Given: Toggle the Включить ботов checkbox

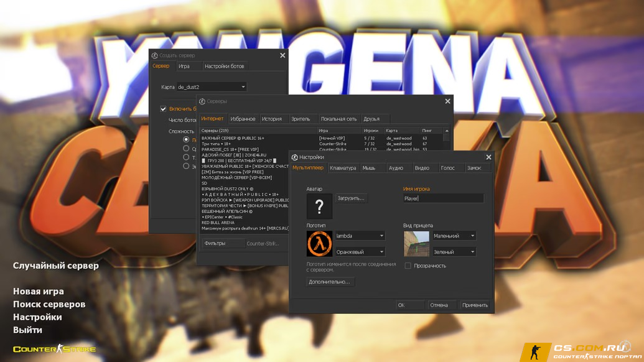Looking at the screenshot, I should click(163, 109).
